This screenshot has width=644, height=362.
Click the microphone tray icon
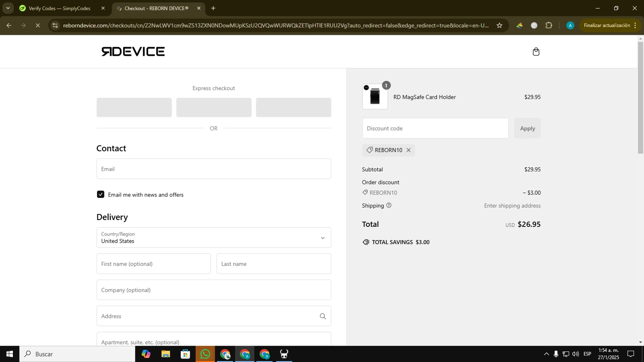[x=556, y=354]
